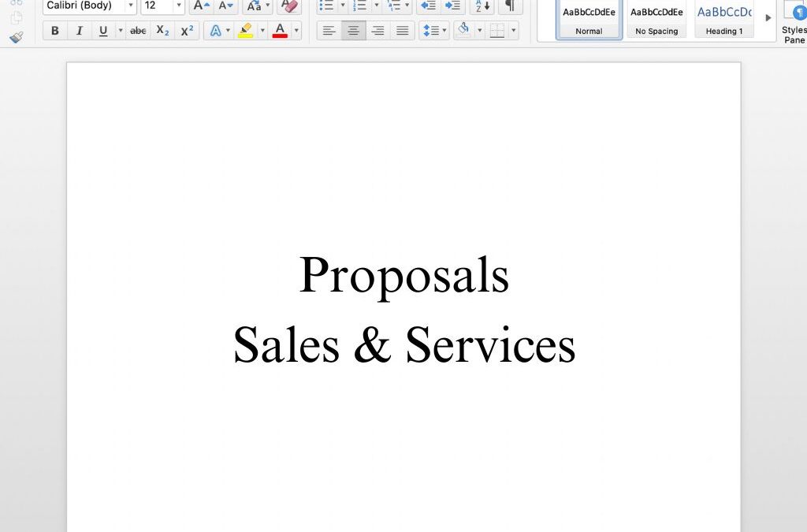Open the underline style dropdown arrow

click(x=121, y=31)
